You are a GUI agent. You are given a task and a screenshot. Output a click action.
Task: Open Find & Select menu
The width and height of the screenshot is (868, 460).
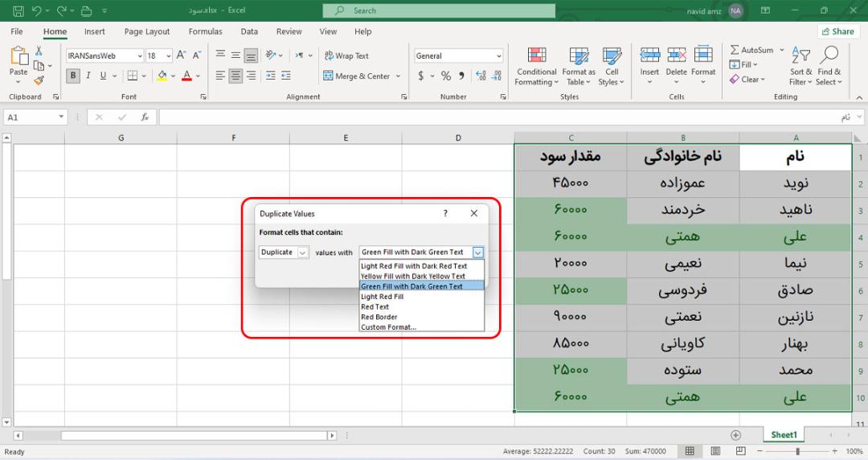click(829, 66)
